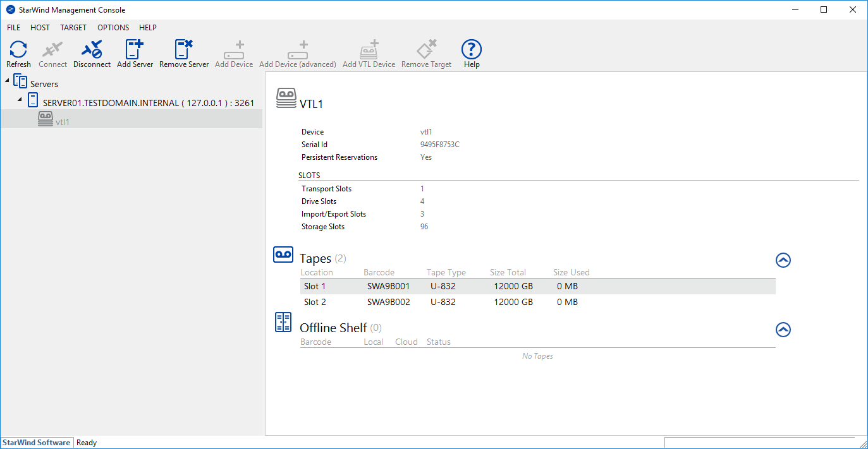Image resolution: width=868 pixels, height=449 pixels.
Task: Click the Size Used column header
Action: tap(572, 273)
